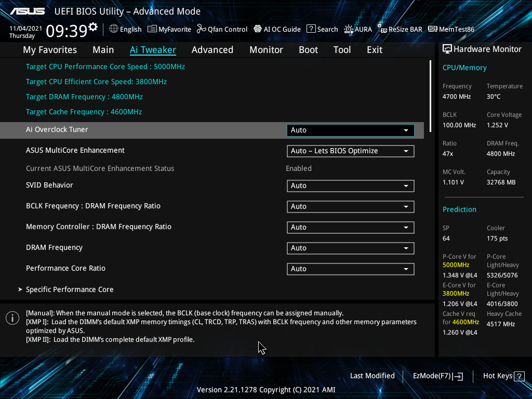
Task: Switch to the Advanced tab
Action: tap(212, 50)
